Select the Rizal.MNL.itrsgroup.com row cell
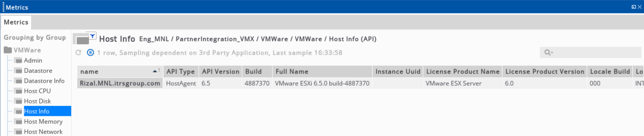644x136 pixels. pyautogui.click(x=120, y=83)
